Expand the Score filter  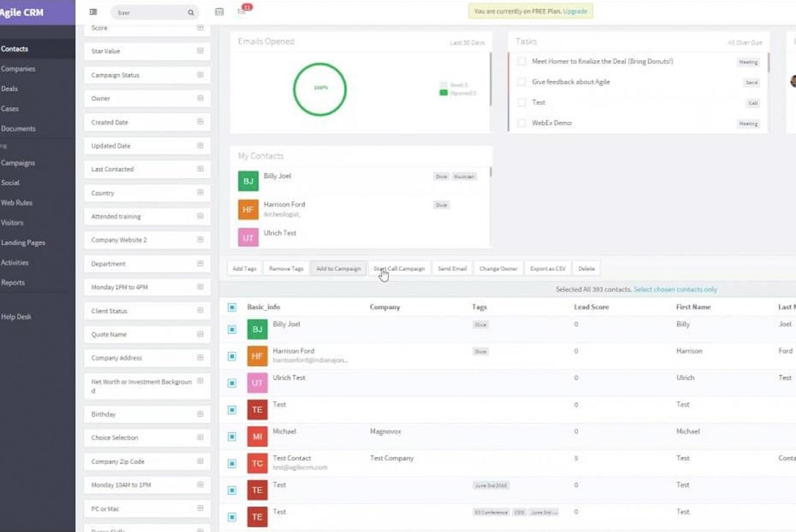pyautogui.click(x=200, y=27)
